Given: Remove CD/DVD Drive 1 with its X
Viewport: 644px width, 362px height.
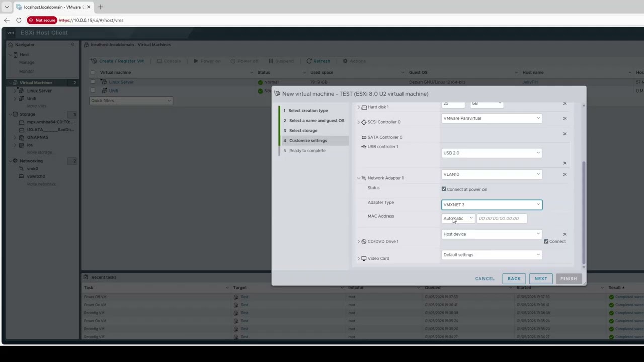Looking at the screenshot, I should (565, 234).
